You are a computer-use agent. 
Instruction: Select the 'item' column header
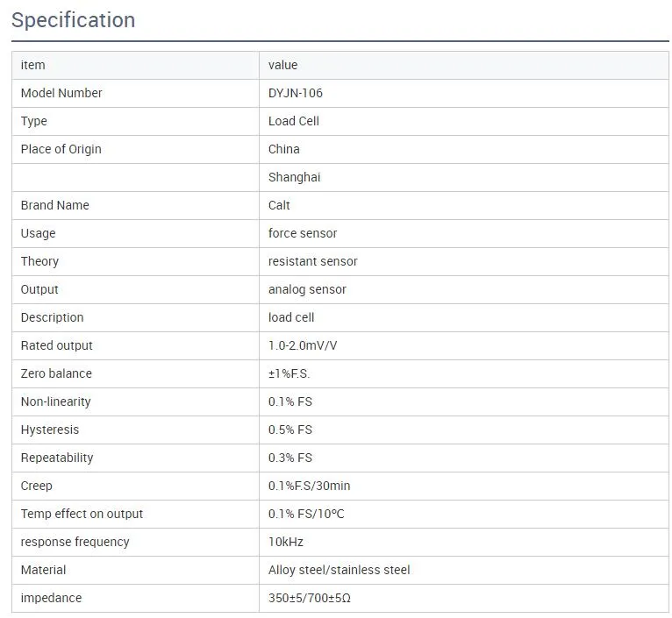point(33,65)
